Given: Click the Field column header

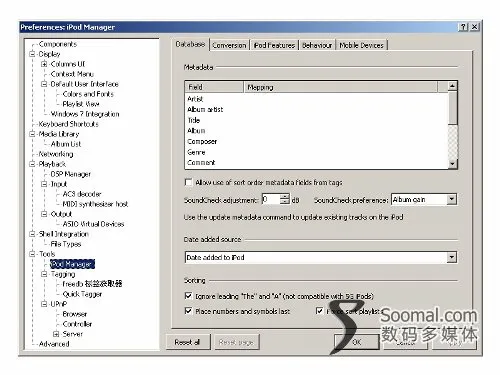Looking at the screenshot, I should 214,87.
